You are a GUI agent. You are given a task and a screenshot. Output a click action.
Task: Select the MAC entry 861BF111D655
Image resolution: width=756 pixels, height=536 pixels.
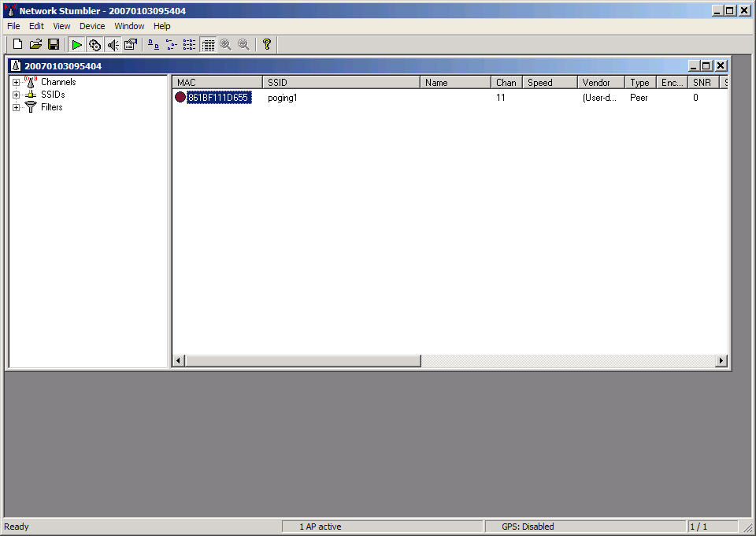click(x=218, y=98)
